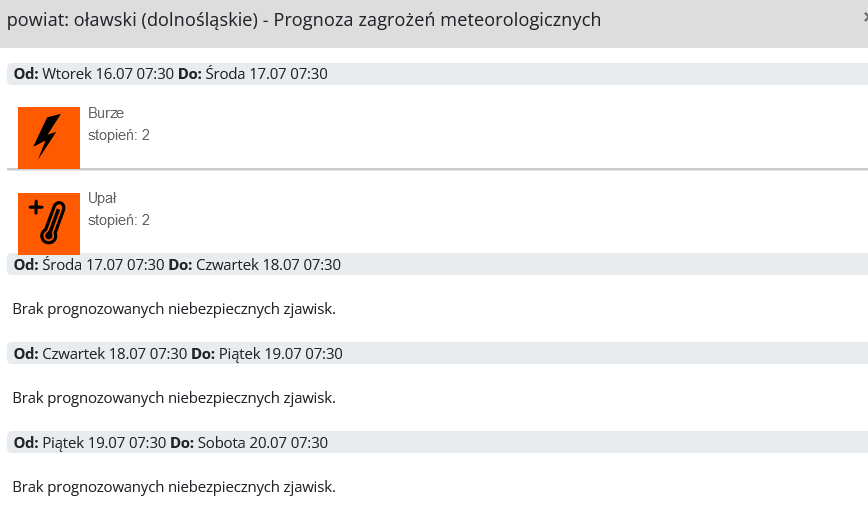Click 'stopień: 2' under Burze
The image size is (868, 518).
[x=118, y=135]
